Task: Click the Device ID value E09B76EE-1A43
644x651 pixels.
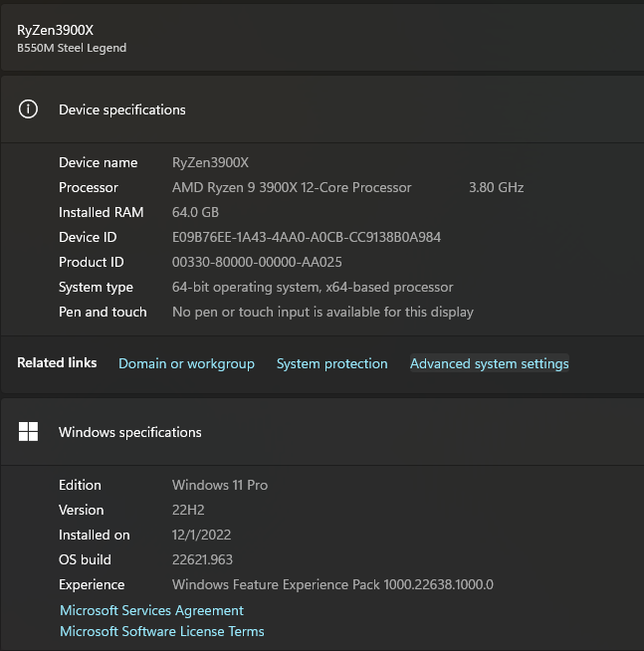Action: pos(307,237)
